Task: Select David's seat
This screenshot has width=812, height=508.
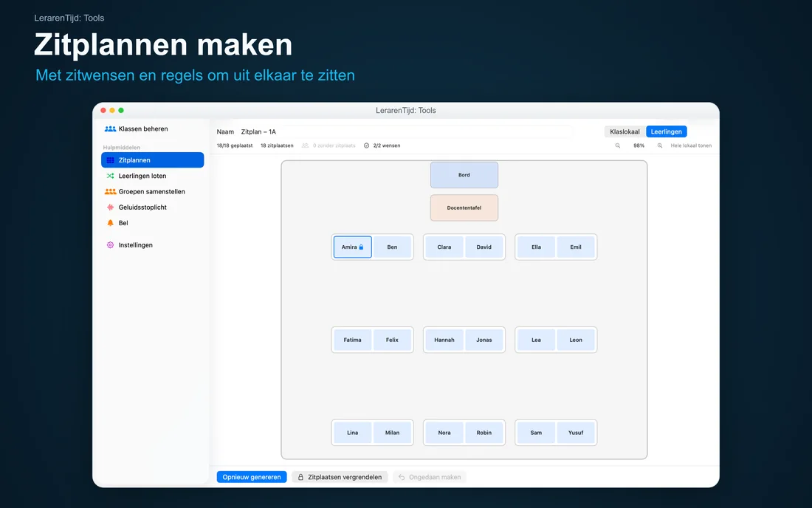Action: [484, 247]
